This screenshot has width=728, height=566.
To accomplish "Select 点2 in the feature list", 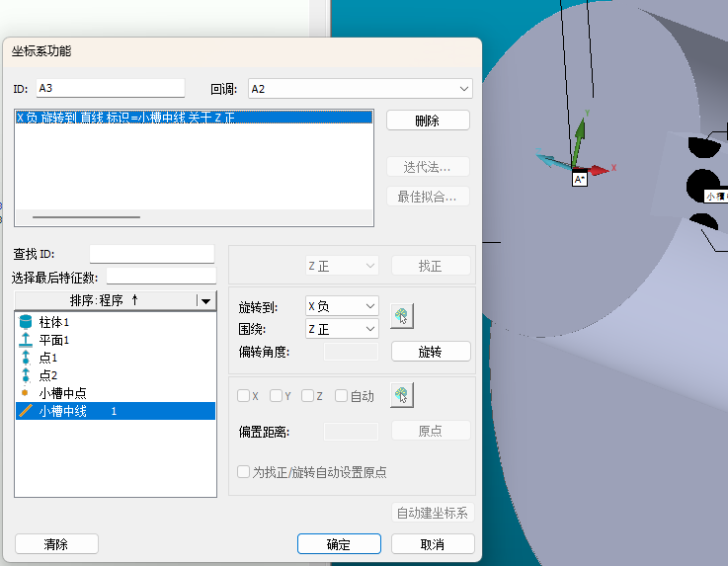I will 116,374.
